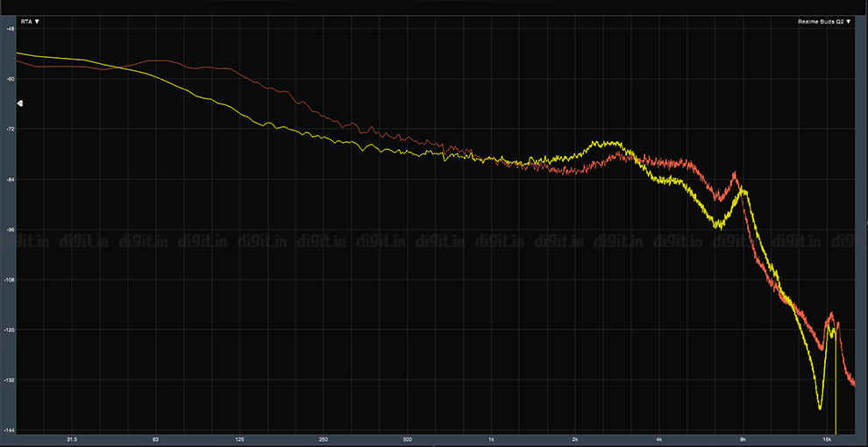Screen dimensions: 868x447
Task: Open the RTA dropdown menu
Action: click(x=30, y=22)
